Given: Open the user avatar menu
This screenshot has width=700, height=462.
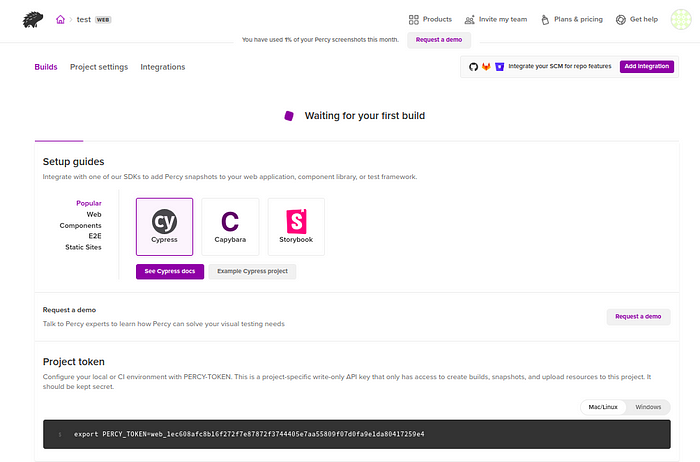Looking at the screenshot, I should 681,20.
